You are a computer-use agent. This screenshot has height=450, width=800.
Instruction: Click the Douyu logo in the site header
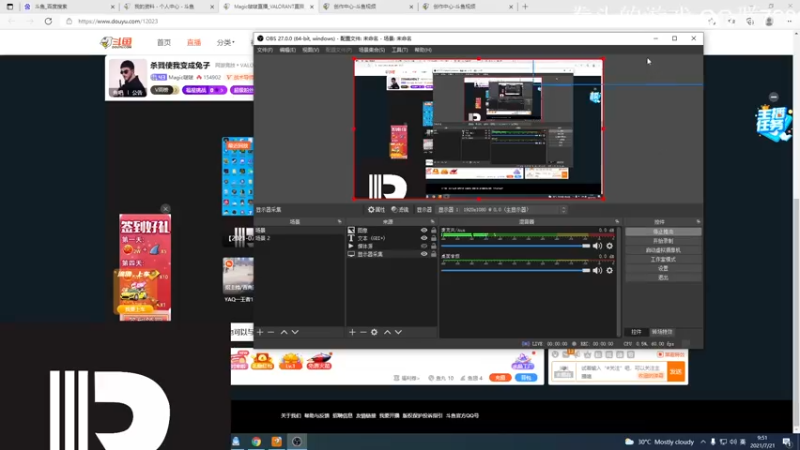116,42
